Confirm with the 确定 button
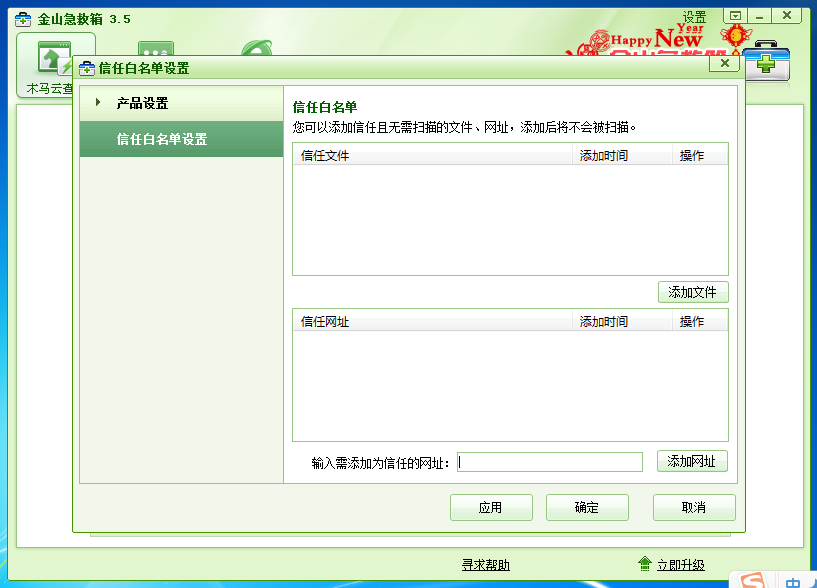817x588 pixels. (587, 507)
